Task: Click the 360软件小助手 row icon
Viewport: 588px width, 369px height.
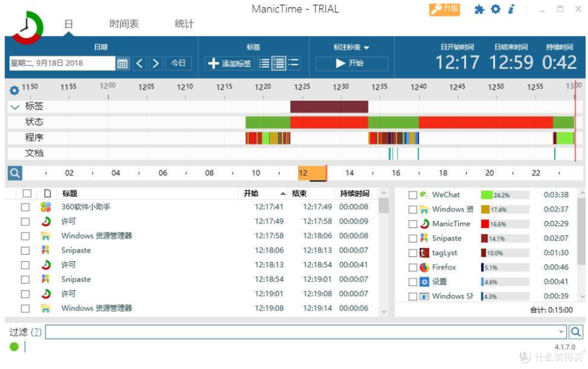Action: [x=46, y=207]
